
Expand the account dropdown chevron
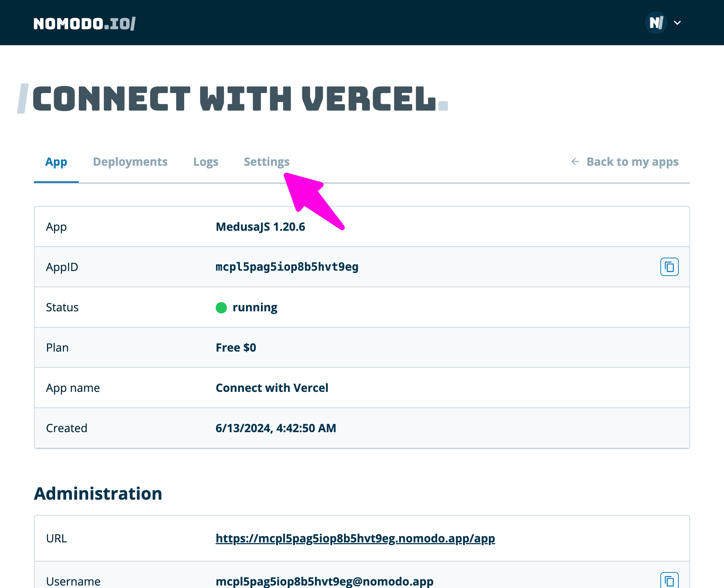[677, 23]
